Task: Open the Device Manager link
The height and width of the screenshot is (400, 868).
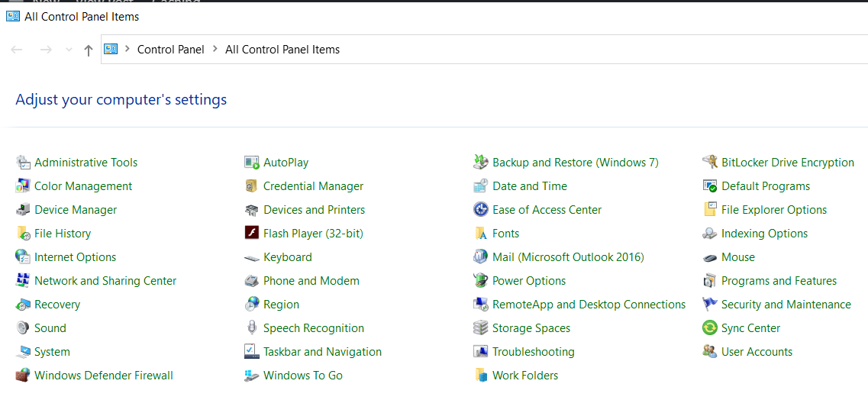Action: [x=76, y=210]
